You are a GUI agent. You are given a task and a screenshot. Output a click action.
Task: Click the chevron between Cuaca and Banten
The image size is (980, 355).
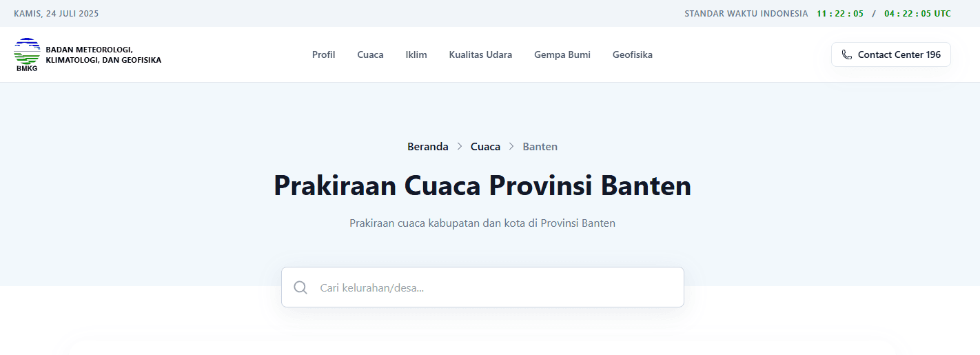(x=511, y=146)
